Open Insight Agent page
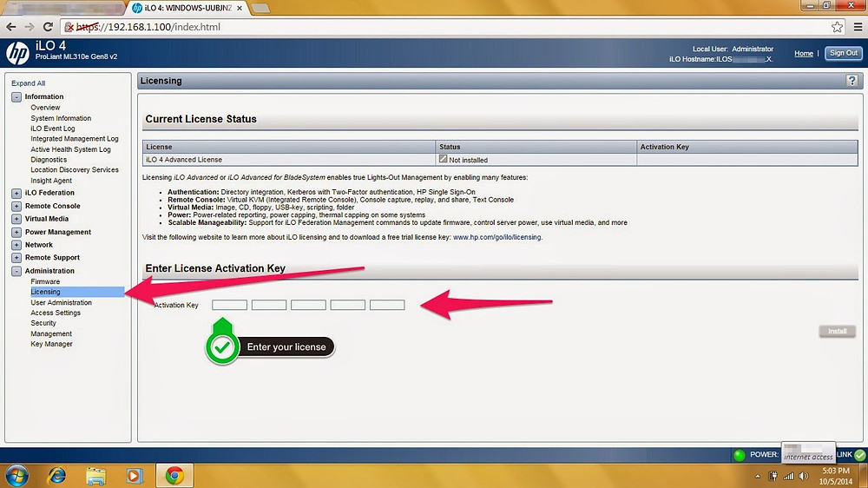Screen dimensions: 868x488 pos(51,181)
